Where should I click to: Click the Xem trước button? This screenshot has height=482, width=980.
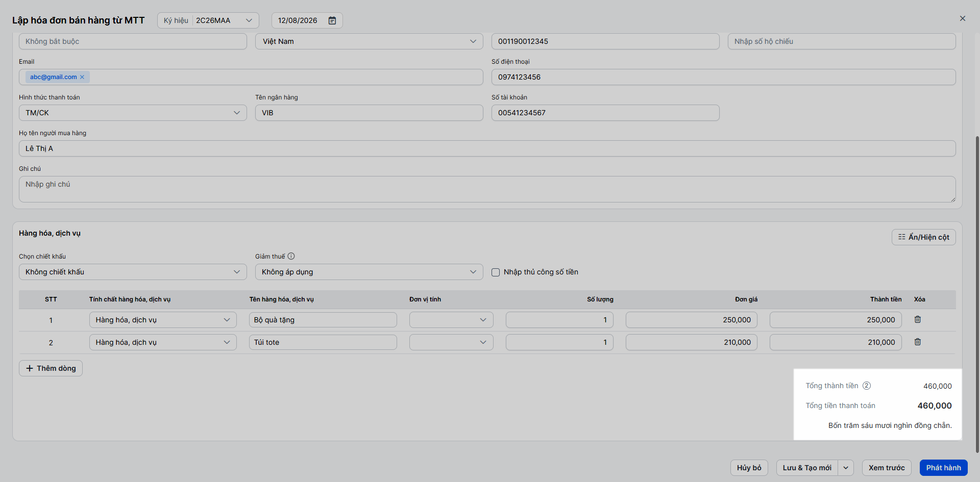(887, 468)
